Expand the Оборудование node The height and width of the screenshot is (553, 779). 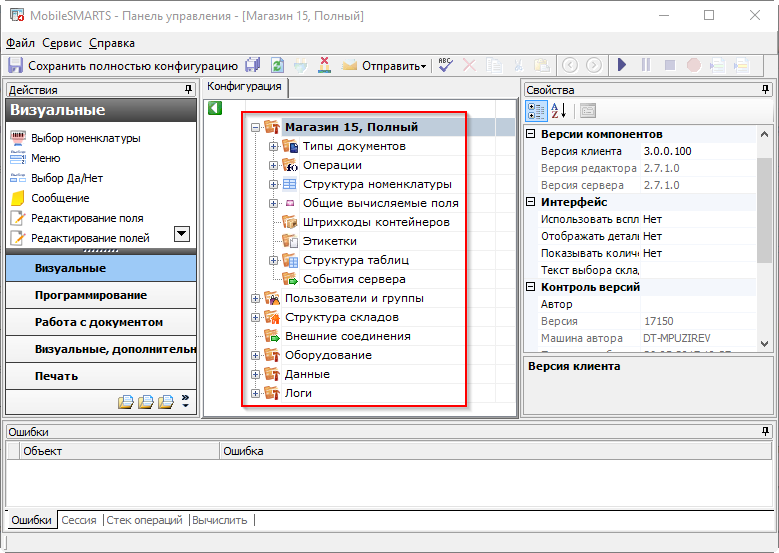click(x=255, y=355)
